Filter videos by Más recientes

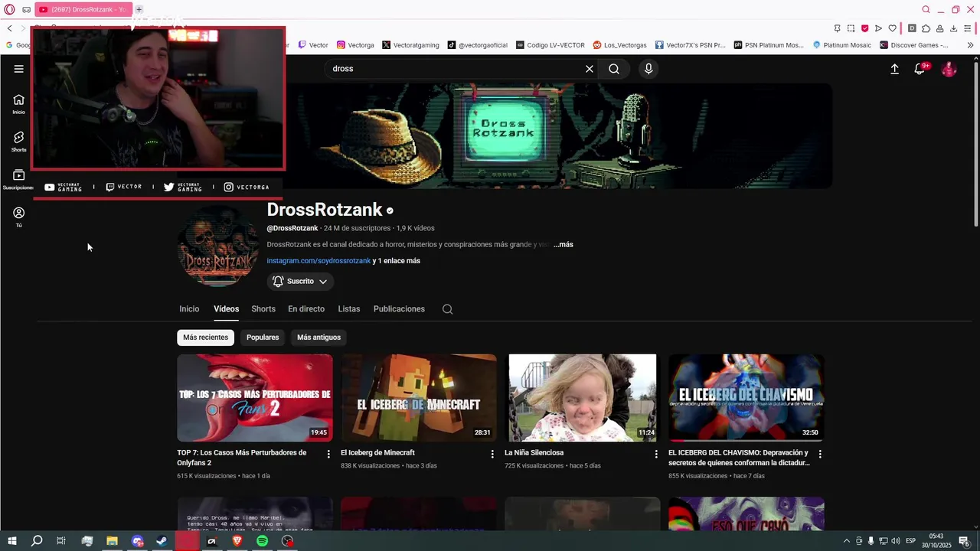point(205,337)
